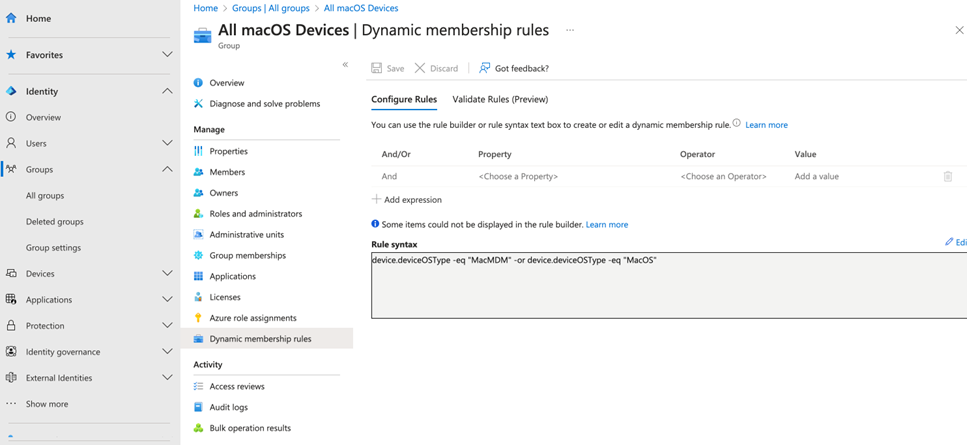The image size is (967, 445).
Task: Expand the Applications chevron in sidebar
Action: (167, 300)
